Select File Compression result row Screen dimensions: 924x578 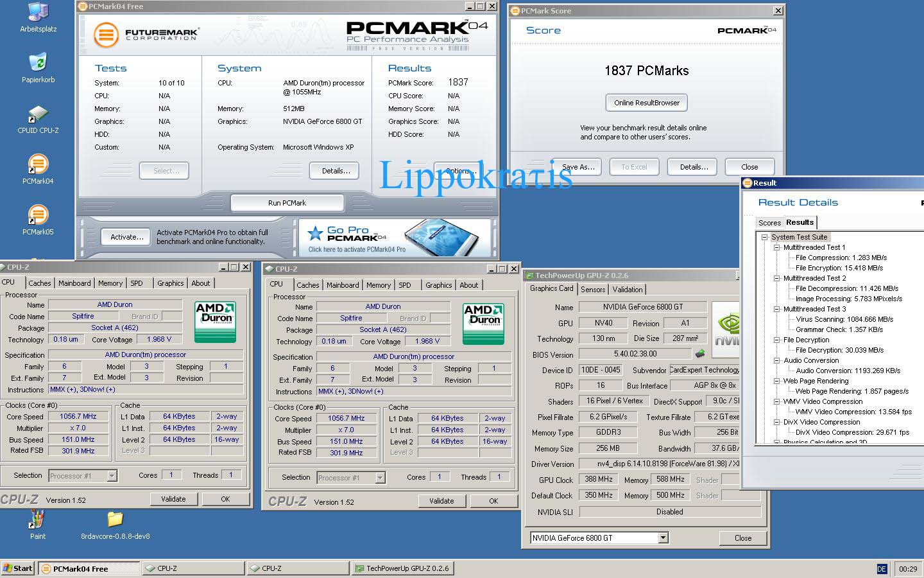point(841,258)
